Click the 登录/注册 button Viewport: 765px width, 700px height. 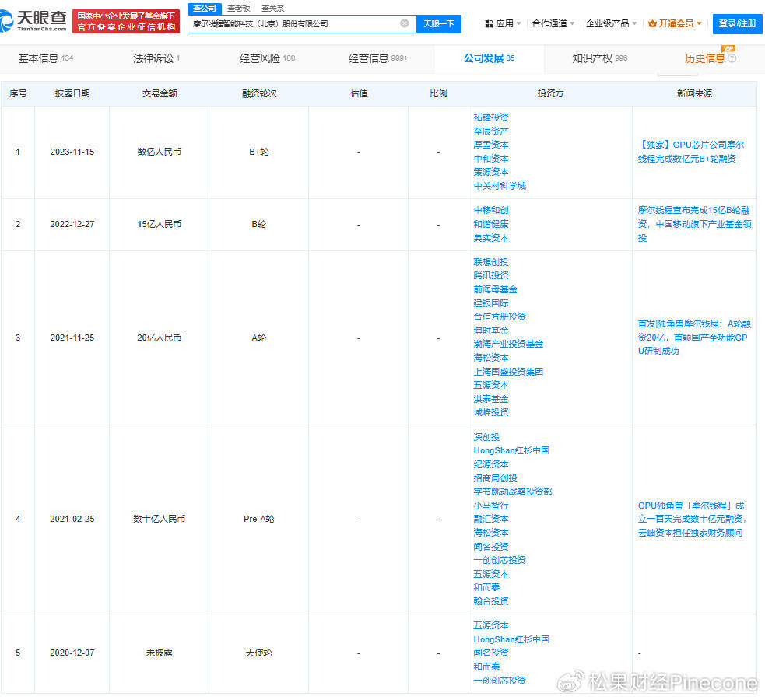tap(737, 23)
